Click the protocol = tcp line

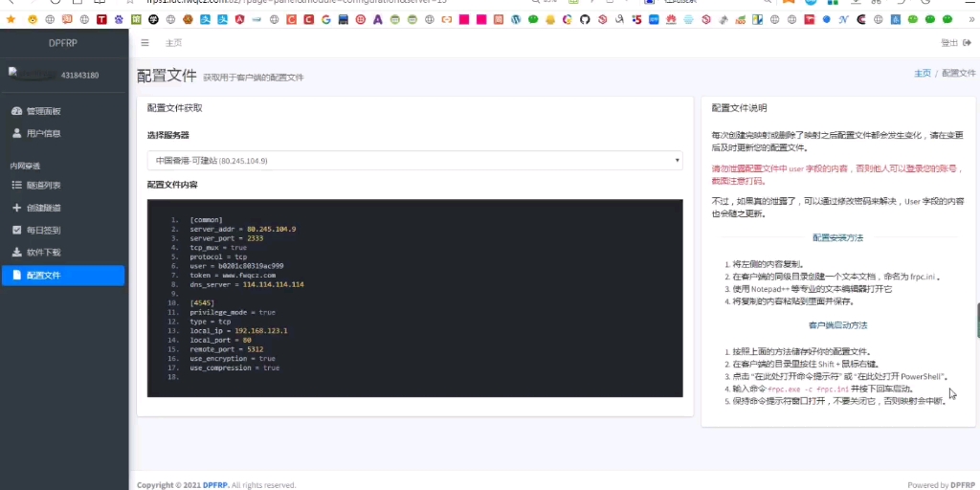click(218, 256)
